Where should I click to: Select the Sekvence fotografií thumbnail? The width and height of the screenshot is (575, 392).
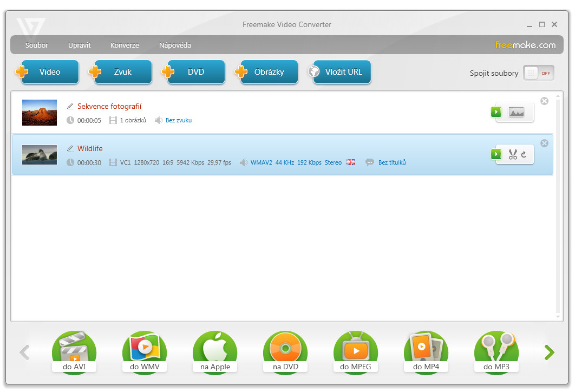(40, 113)
